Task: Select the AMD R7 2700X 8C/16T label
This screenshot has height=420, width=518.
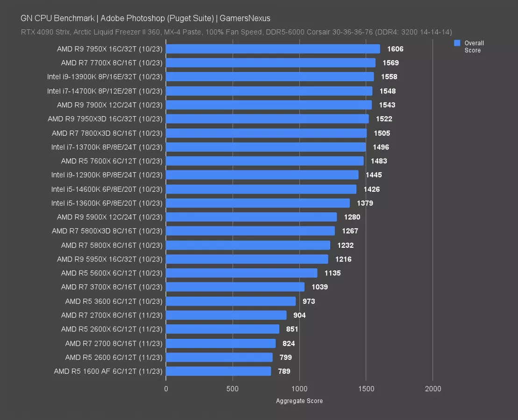Action: pos(112,315)
